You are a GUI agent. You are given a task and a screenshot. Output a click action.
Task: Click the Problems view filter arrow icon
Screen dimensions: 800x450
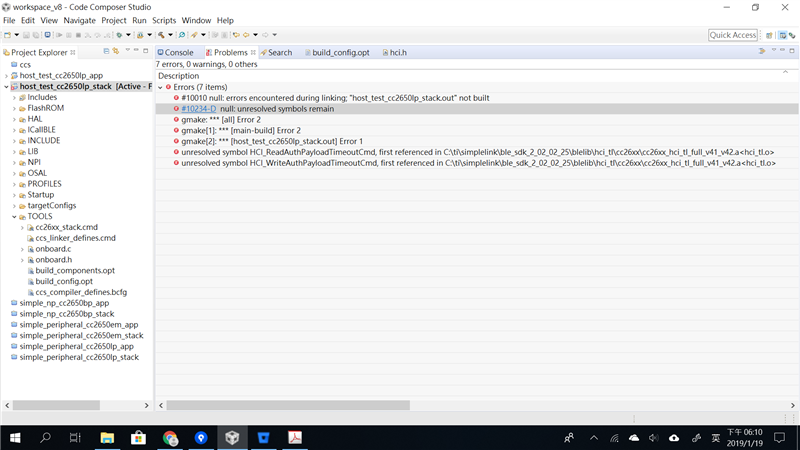(762, 51)
